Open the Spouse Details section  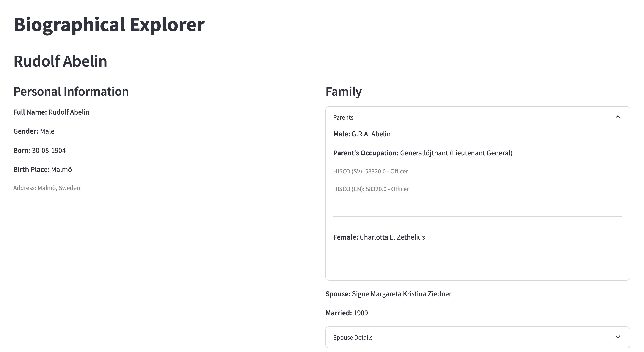tap(352, 338)
